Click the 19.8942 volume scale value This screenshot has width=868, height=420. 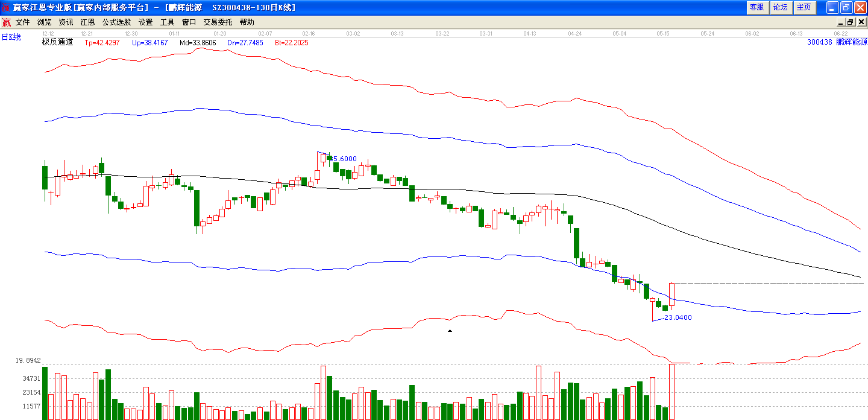(x=28, y=360)
